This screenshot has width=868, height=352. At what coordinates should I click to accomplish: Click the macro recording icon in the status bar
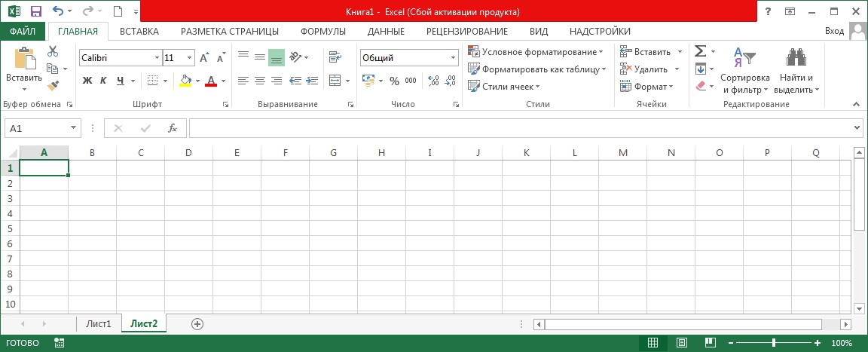pyautogui.click(x=60, y=343)
